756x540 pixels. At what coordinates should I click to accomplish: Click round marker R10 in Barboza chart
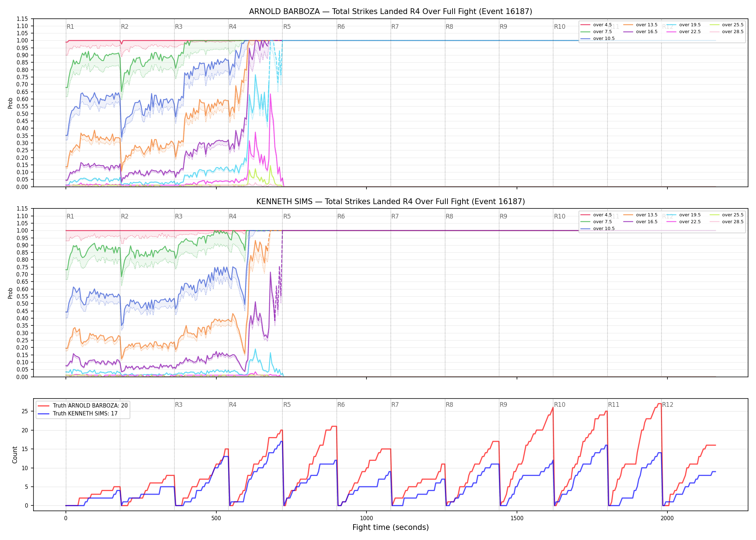(x=559, y=27)
